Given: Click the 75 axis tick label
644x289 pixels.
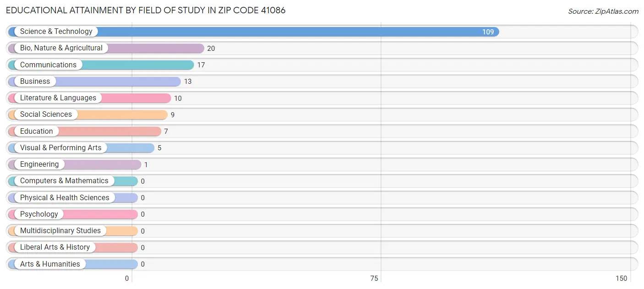Looking at the screenshot, I should [x=374, y=278].
